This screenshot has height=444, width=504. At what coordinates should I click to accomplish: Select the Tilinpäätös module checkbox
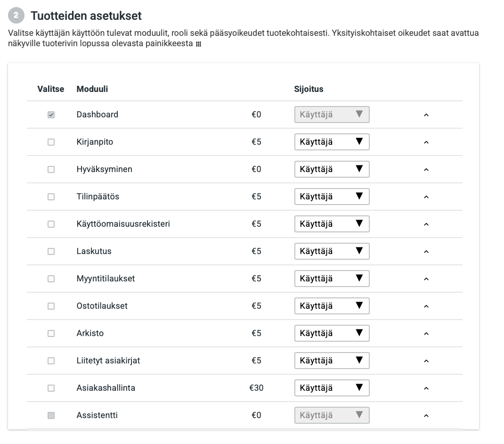(51, 197)
